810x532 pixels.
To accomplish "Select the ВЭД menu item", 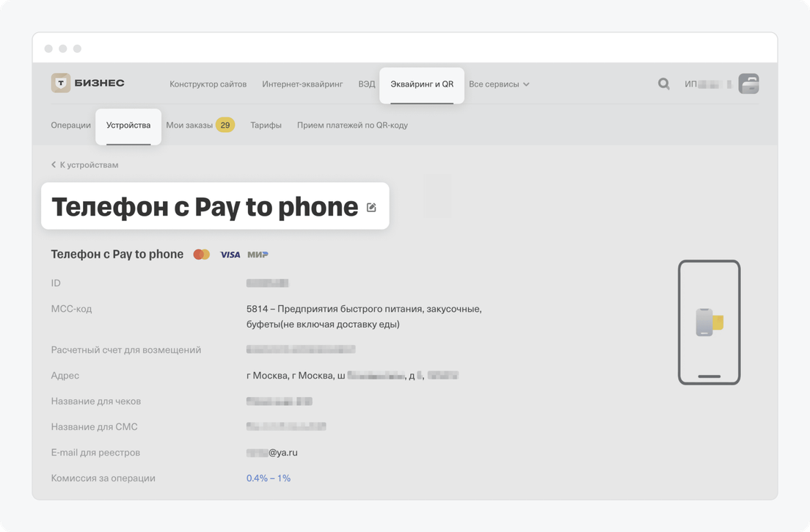I will coord(366,84).
